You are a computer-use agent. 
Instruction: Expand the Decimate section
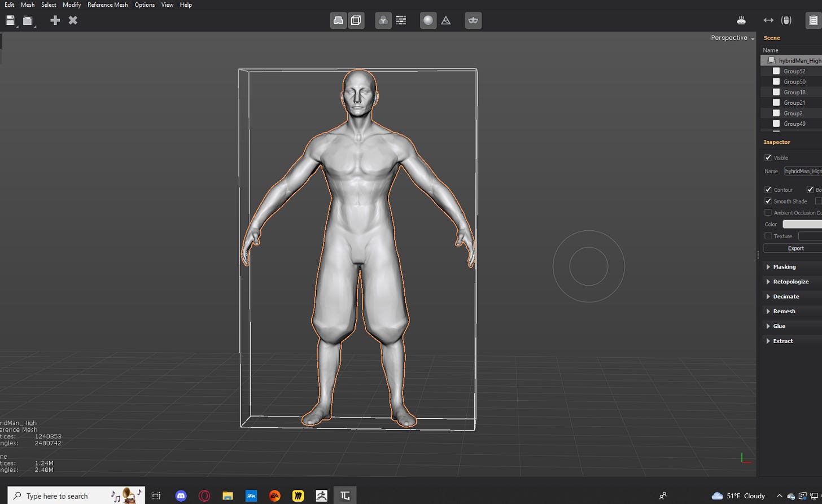tap(786, 296)
